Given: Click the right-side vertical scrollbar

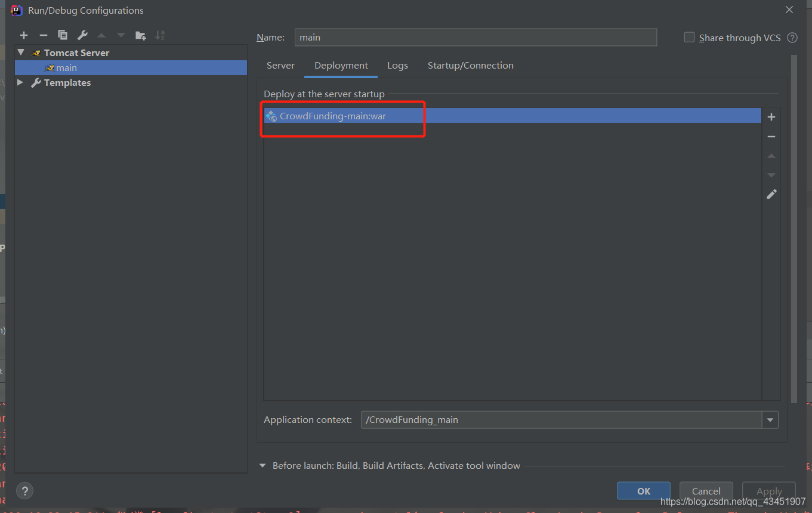Looking at the screenshot, I should (x=794, y=230).
